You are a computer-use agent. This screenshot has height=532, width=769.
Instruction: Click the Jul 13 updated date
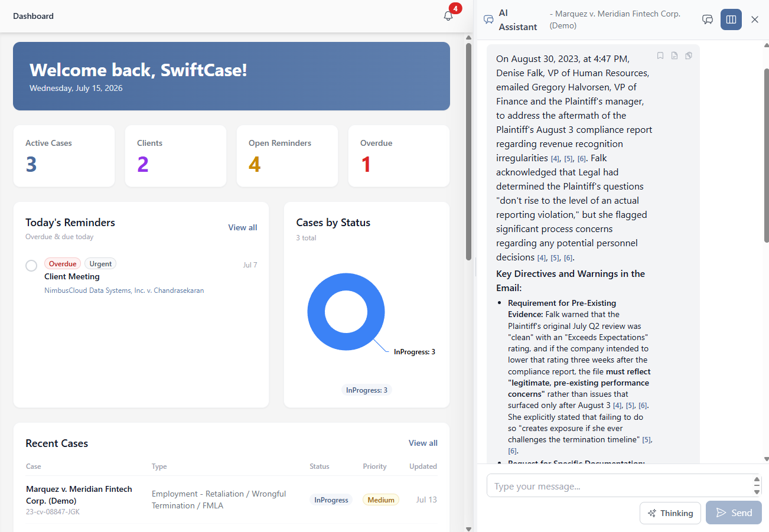426,500
